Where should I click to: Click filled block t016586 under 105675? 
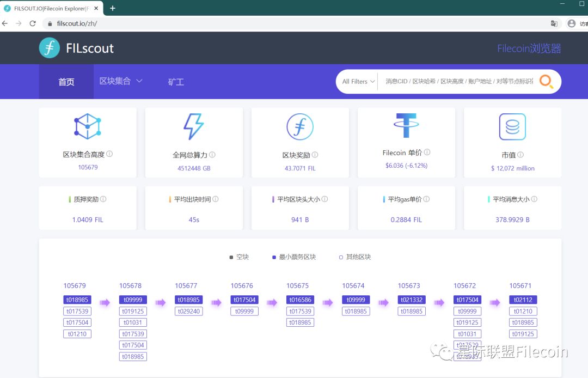click(301, 300)
